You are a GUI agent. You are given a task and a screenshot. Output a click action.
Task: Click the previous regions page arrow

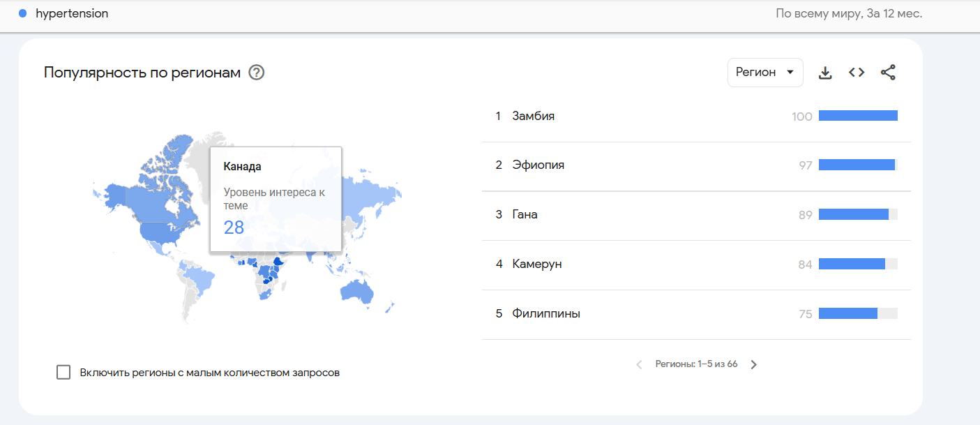pos(639,364)
